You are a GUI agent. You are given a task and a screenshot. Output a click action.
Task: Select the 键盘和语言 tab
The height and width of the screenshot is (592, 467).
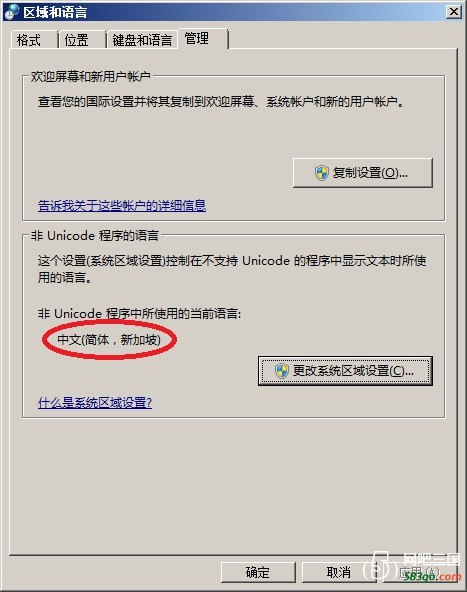click(142, 40)
